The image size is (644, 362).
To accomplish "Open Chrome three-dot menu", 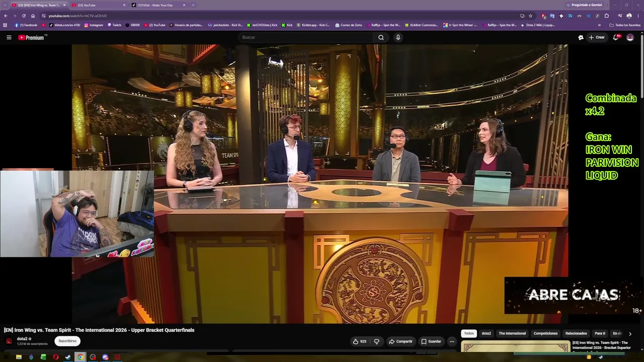I will (x=638, y=16).
